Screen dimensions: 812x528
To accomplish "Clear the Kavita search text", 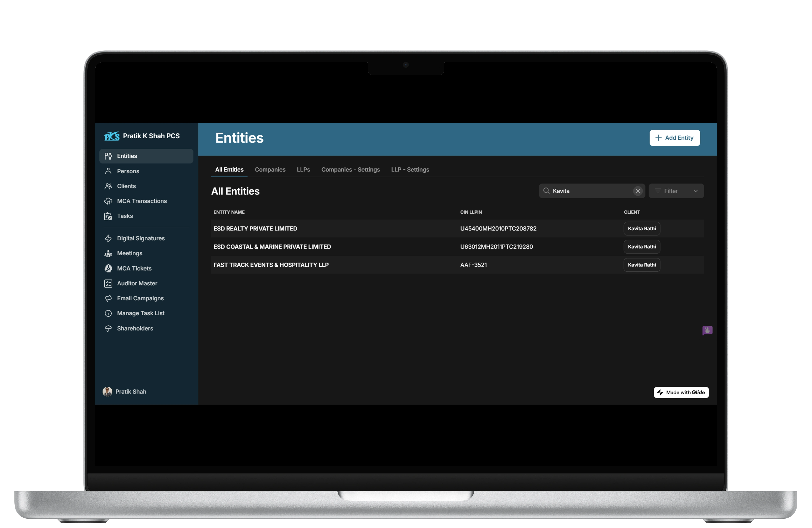I will click(637, 191).
